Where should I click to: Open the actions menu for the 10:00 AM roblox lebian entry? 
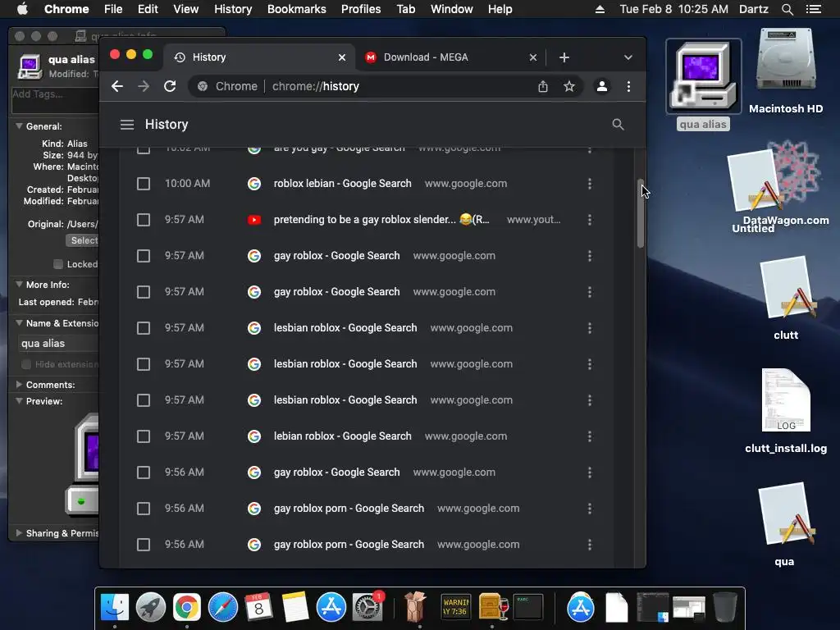pyautogui.click(x=589, y=184)
